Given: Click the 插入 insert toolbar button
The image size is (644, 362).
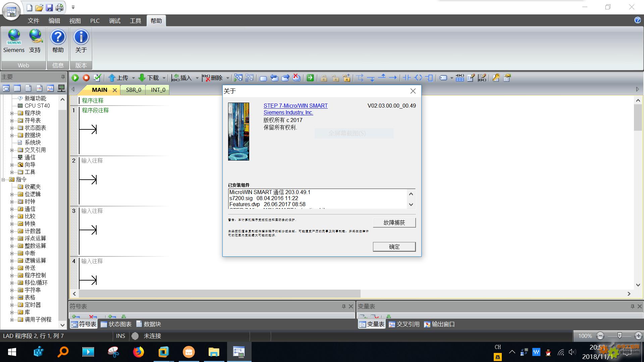Looking at the screenshot, I should click(181, 78).
